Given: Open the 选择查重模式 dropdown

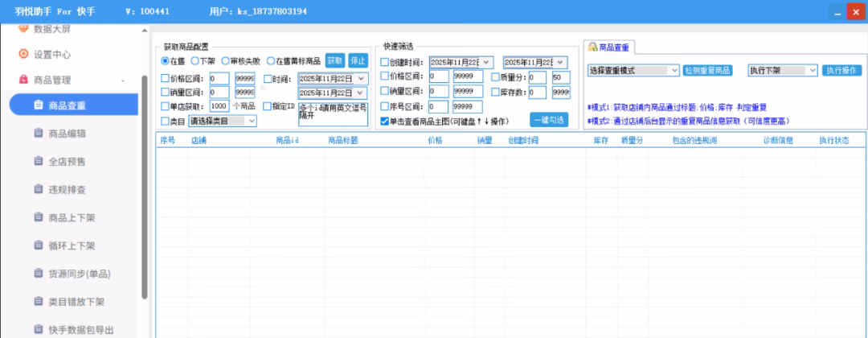Looking at the screenshot, I should pos(633,71).
